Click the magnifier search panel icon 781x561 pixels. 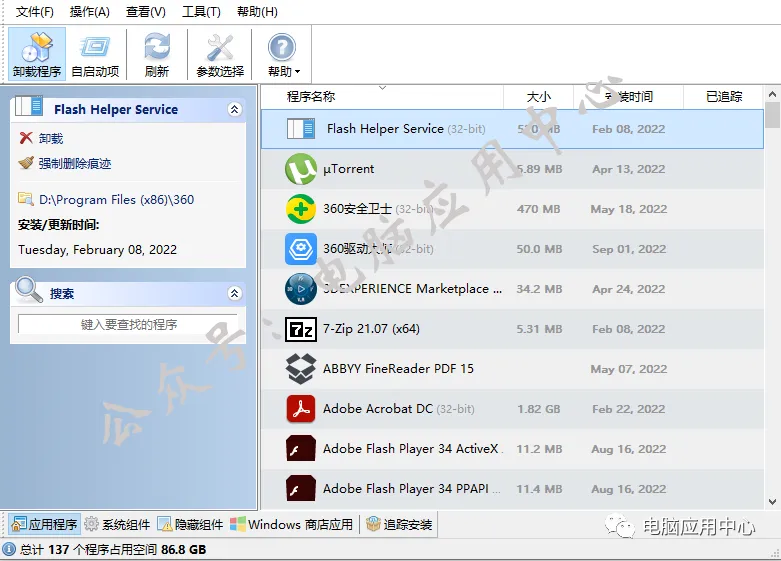pyautogui.click(x=29, y=289)
